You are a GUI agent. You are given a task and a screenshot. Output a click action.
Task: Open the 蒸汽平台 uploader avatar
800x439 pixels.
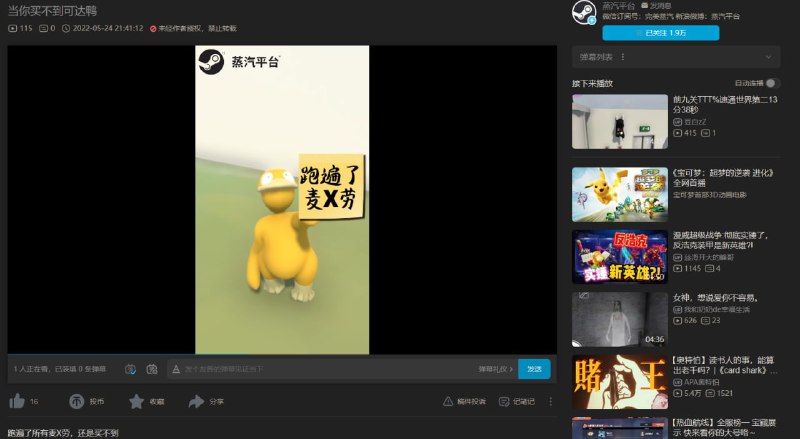click(x=584, y=12)
